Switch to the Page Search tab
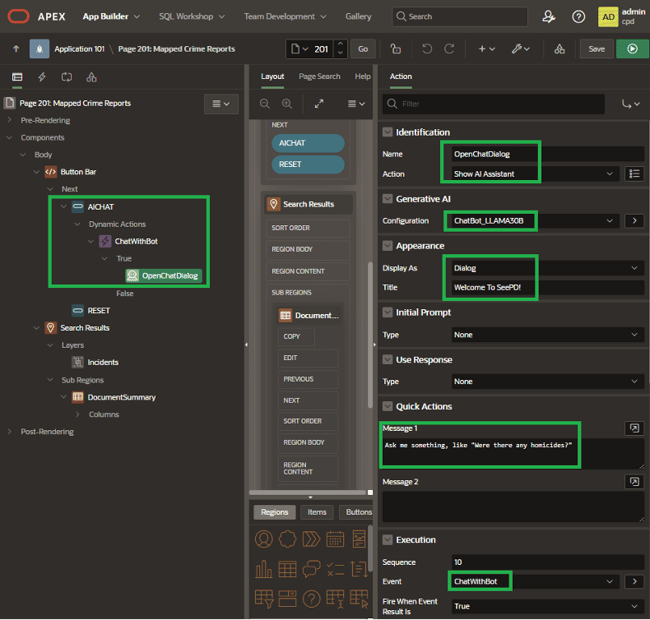 click(319, 77)
